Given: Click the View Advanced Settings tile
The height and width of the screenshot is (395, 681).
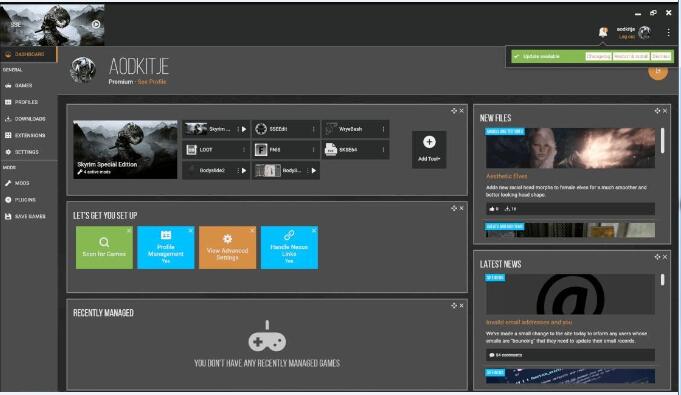Looking at the screenshot, I should (x=228, y=247).
